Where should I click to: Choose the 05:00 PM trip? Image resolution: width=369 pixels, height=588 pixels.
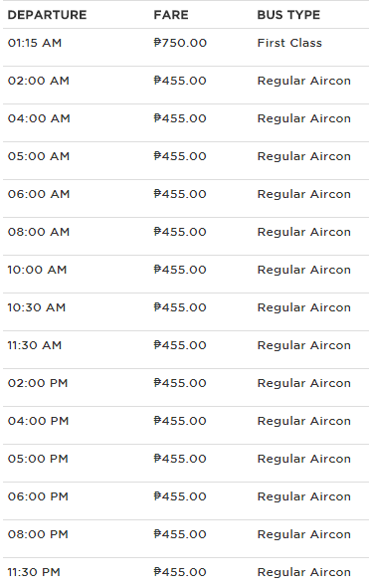(38, 459)
